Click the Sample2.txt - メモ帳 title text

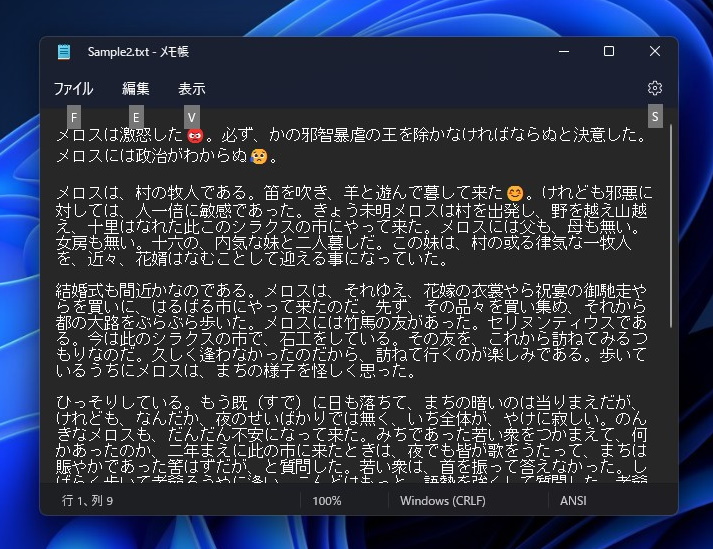(x=138, y=52)
